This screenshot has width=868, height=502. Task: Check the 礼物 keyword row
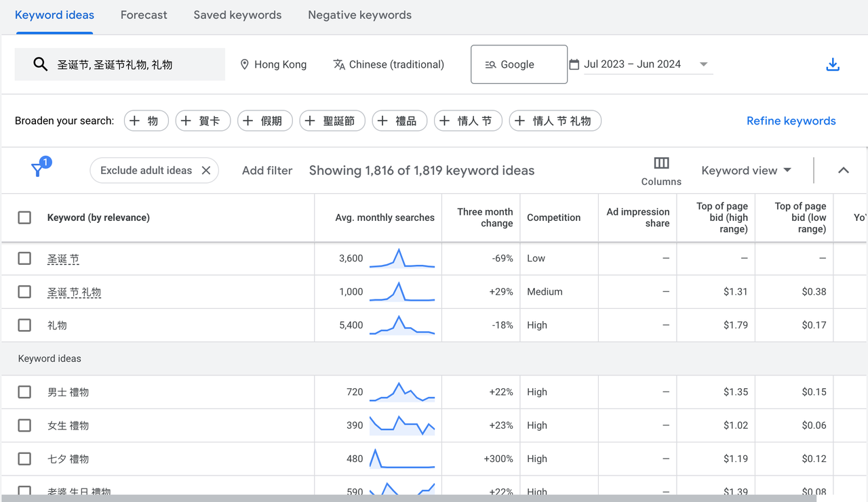click(x=24, y=325)
